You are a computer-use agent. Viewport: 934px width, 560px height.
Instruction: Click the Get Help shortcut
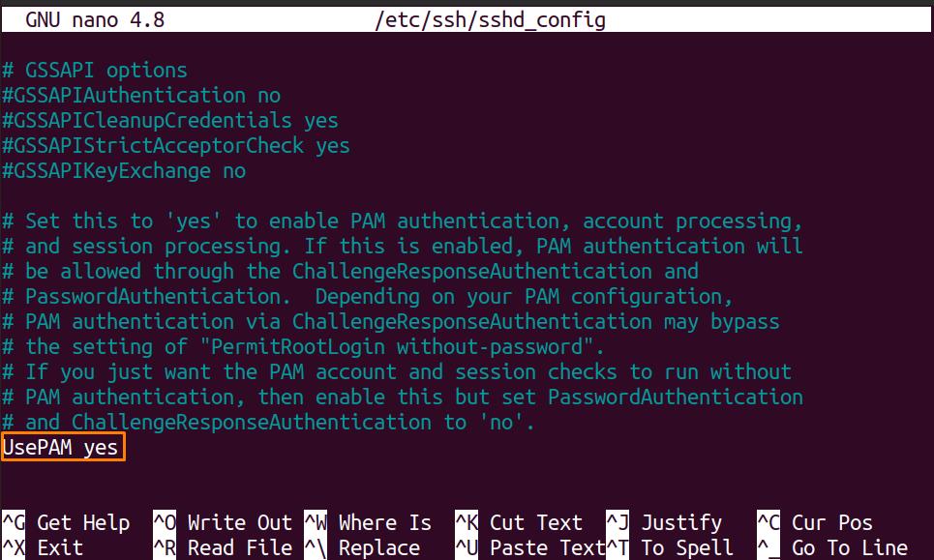pos(66,522)
